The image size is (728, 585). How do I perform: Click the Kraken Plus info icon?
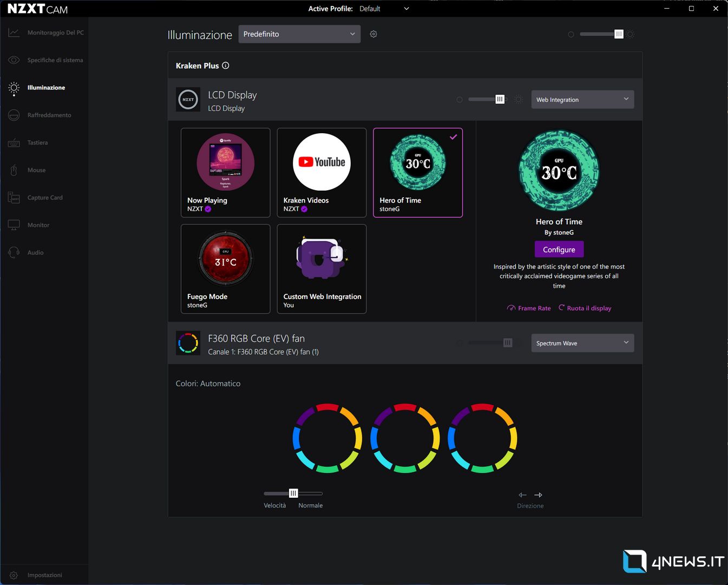(226, 66)
